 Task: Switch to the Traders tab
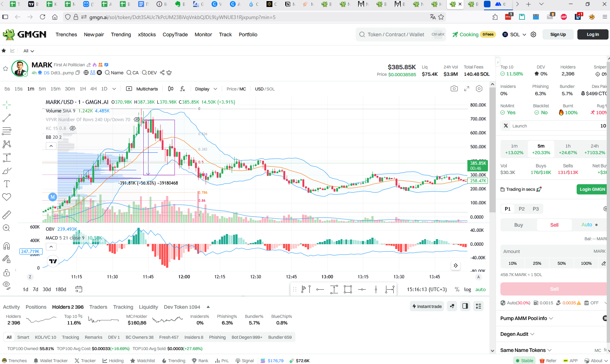tap(98, 307)
